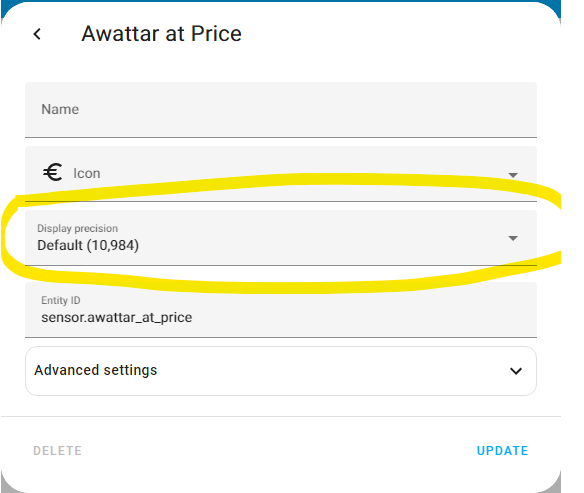Click the UPDATE button
Image resolution: width=584 pixels, height=493 pixels.
502,451
